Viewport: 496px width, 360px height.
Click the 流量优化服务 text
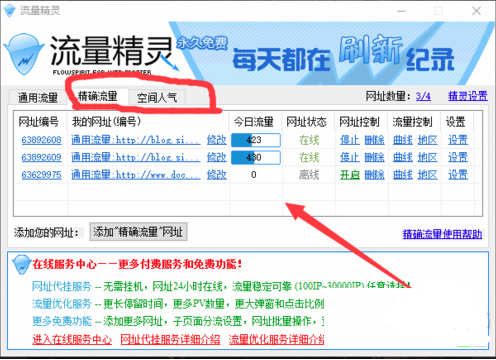pyautogui.click(x=62, y=303)
